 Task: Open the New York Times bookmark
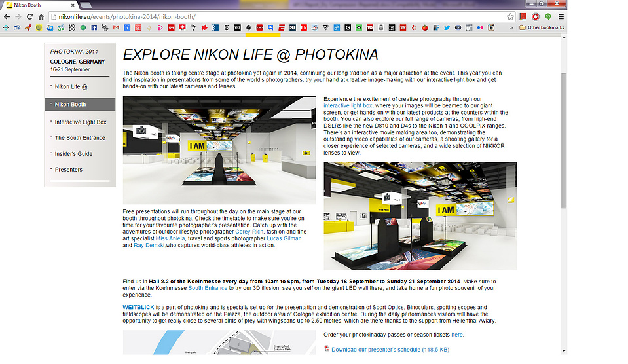click(227, 27)
